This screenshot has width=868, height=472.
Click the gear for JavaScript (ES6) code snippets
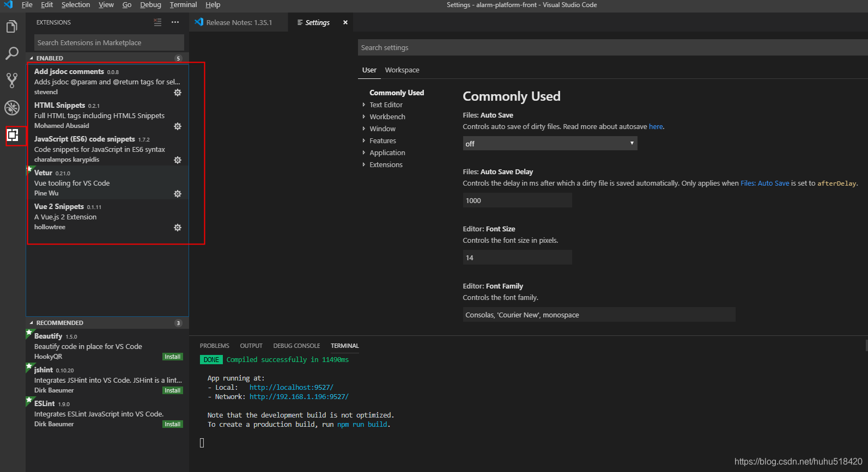178,160
